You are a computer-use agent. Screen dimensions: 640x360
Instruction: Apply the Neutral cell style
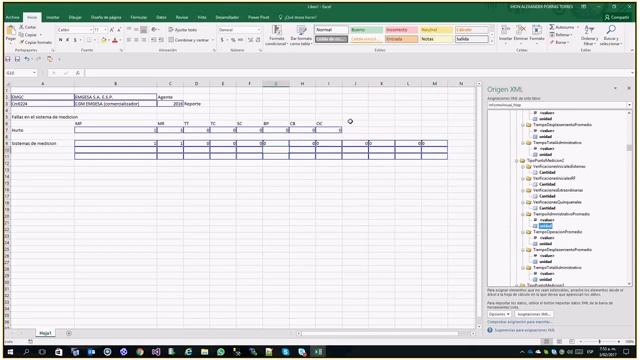click(437, 30)
